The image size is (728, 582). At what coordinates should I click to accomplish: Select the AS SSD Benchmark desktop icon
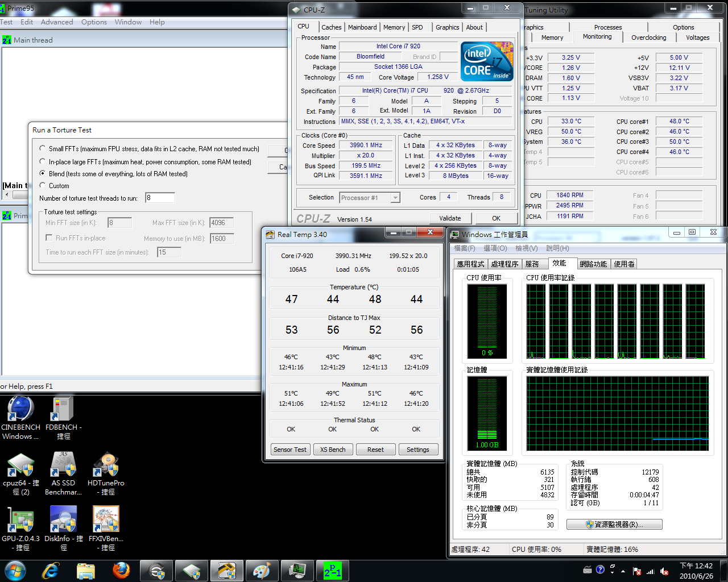pos(63,473)
